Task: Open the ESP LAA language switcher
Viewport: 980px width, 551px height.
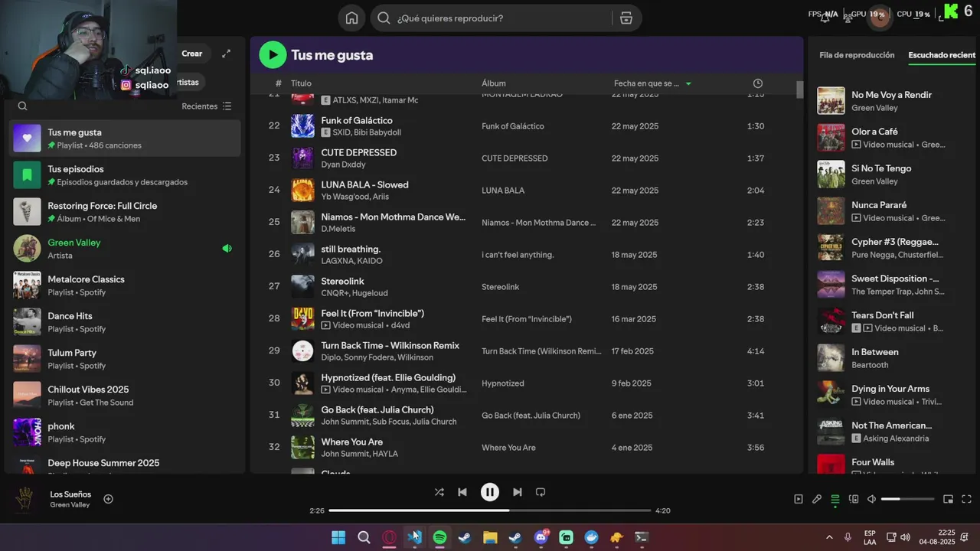Action: click(x=870, y=537)
